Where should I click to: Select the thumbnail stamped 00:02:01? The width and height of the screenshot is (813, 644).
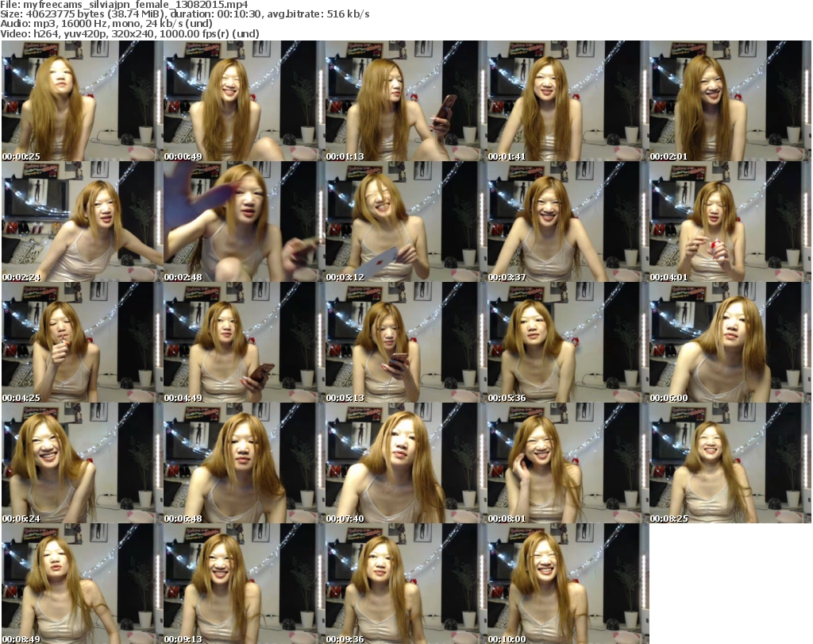(x=730, y=101)
